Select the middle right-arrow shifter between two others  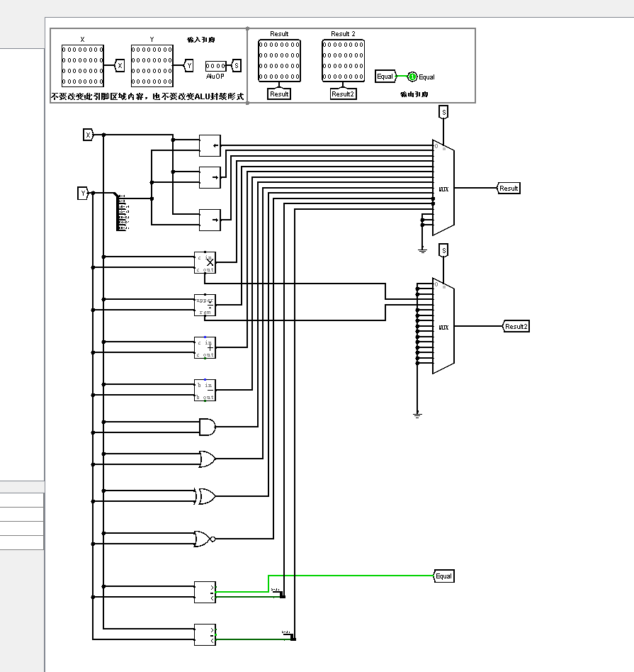210,177
